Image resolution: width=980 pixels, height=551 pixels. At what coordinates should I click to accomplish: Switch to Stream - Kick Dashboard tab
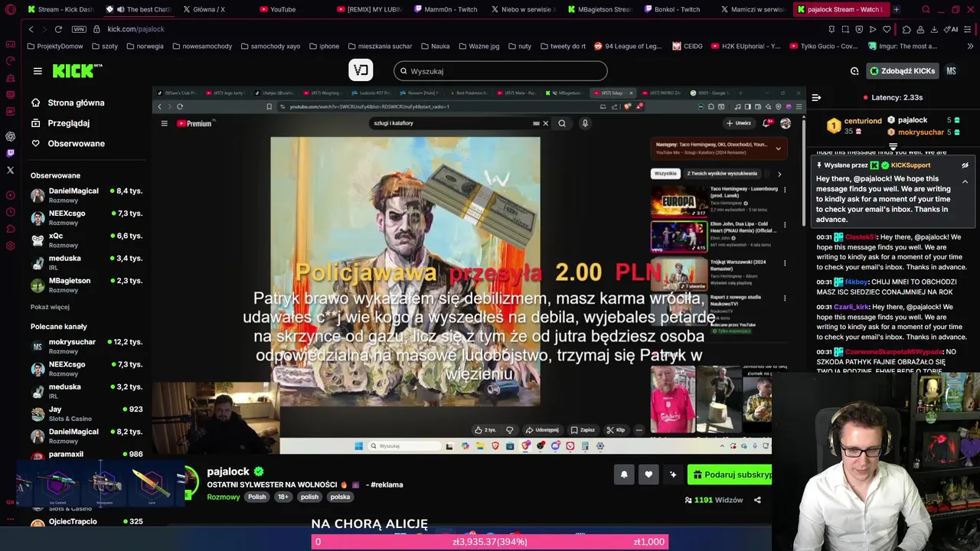[x=61, y=9]
